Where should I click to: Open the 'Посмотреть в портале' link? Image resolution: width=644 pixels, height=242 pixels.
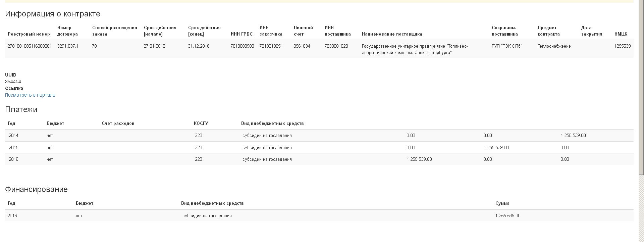(30, 95)
